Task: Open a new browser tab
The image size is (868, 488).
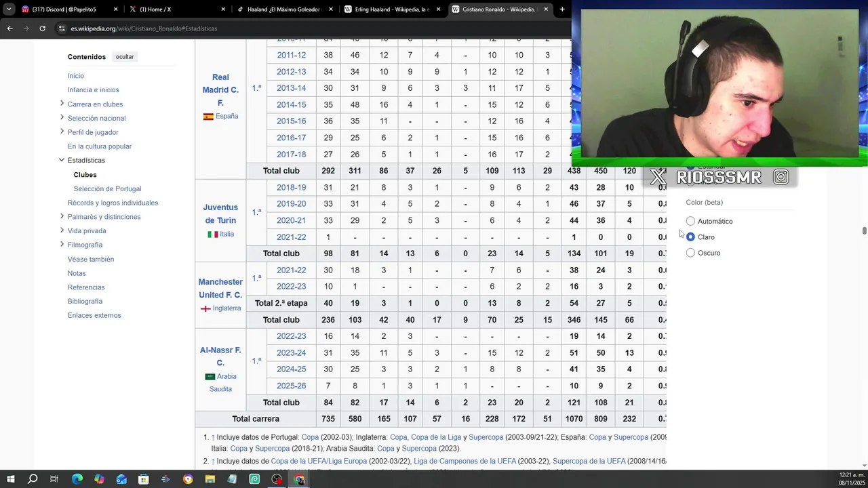Action: click(x=562, y=9)
